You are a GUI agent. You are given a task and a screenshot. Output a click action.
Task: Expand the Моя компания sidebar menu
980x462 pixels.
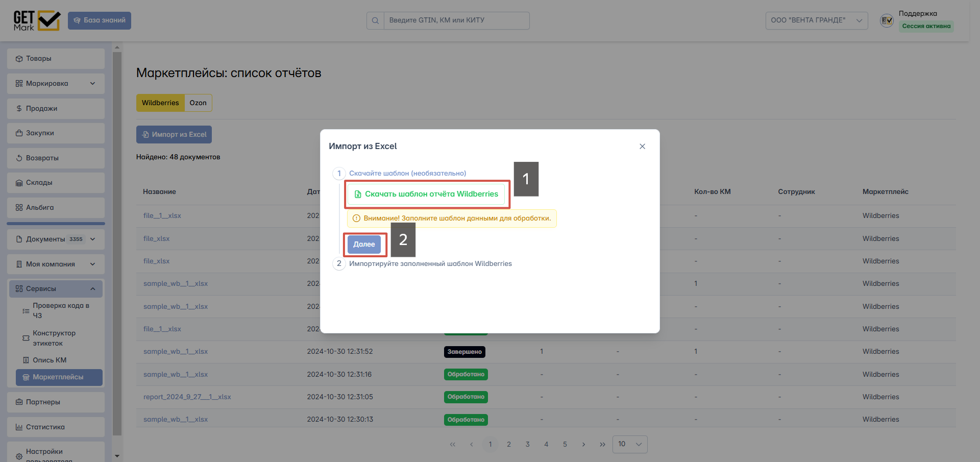56,264
